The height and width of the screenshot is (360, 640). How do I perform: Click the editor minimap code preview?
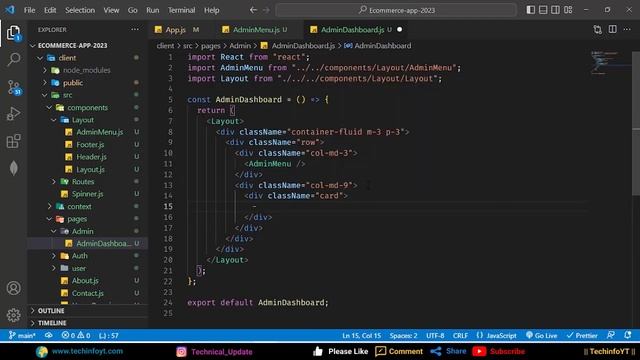click(610, 63)
